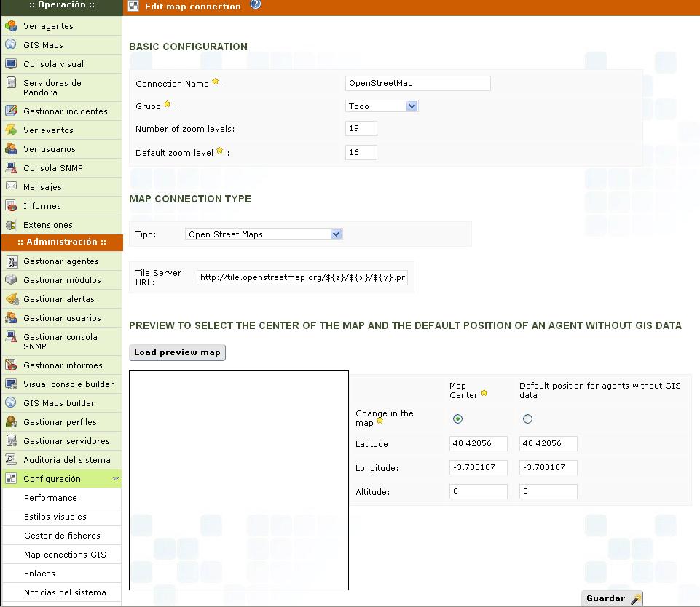Click the Ver agentes sidebar icon
The width and height of the screenshot is (700, 607).
(x=11, y=26)
